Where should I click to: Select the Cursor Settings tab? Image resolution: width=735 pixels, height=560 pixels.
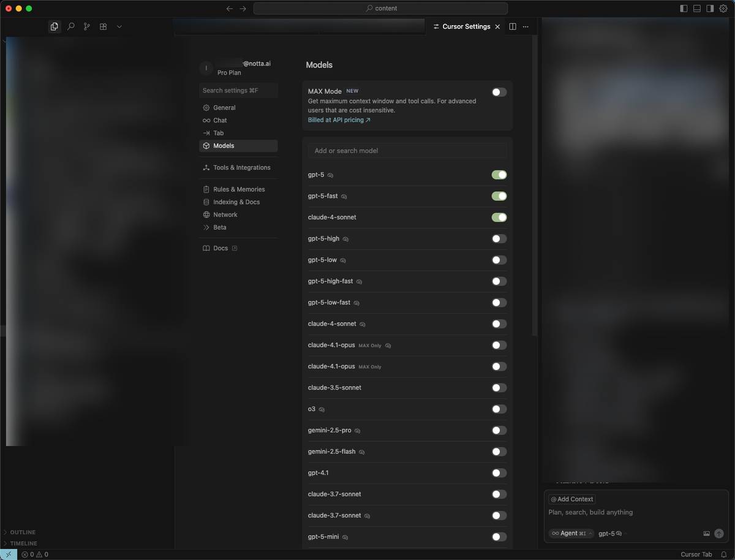465,26
